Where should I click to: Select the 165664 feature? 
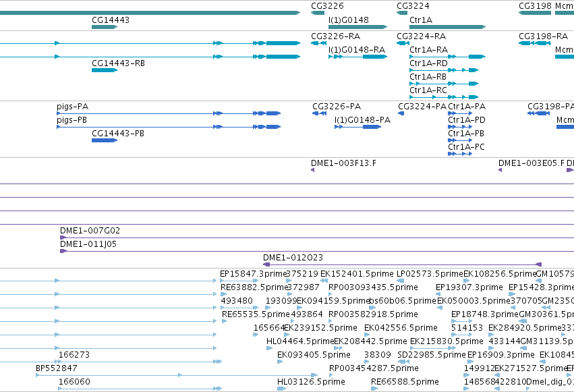256,335
